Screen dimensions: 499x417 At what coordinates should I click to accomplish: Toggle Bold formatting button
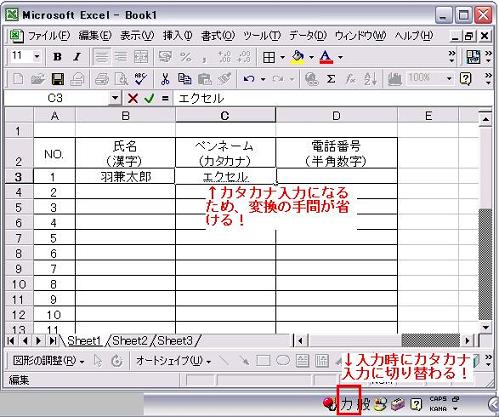57,57
